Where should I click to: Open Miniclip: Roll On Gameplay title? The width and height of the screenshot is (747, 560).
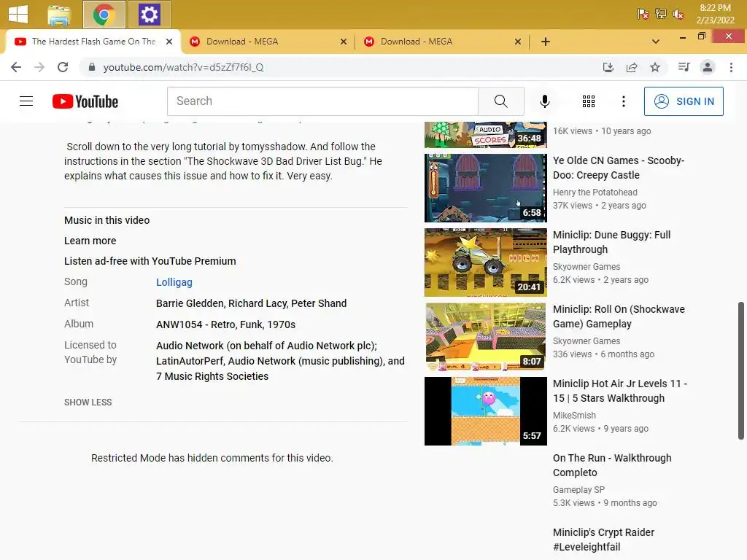click(x=619, y=316)
